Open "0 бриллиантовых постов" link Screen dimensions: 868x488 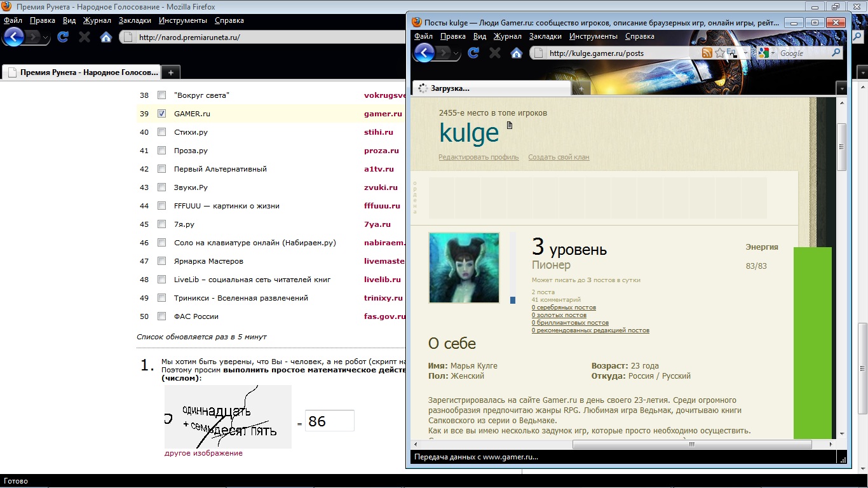(570, 323)
